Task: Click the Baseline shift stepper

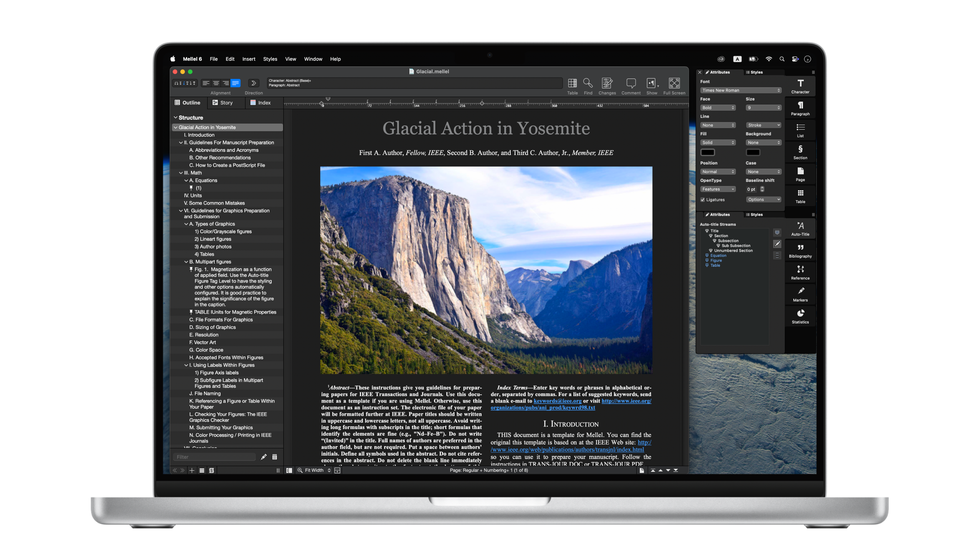Action: click(x=762, y=189)
